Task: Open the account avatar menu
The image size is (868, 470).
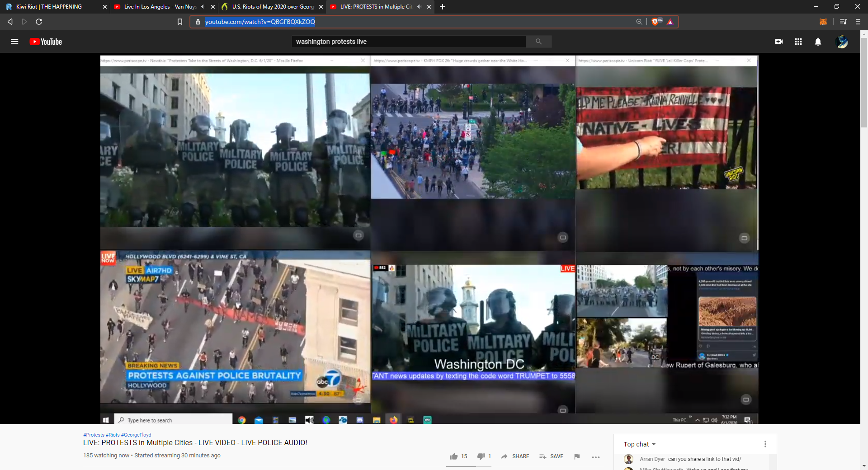Action: pos(842,42)
